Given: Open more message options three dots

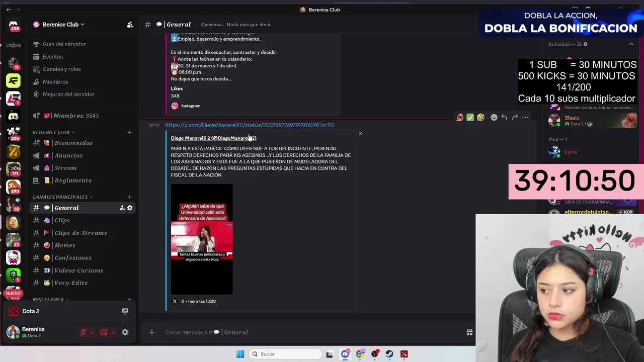Looking at the screenshot, I should coord(525,117).
